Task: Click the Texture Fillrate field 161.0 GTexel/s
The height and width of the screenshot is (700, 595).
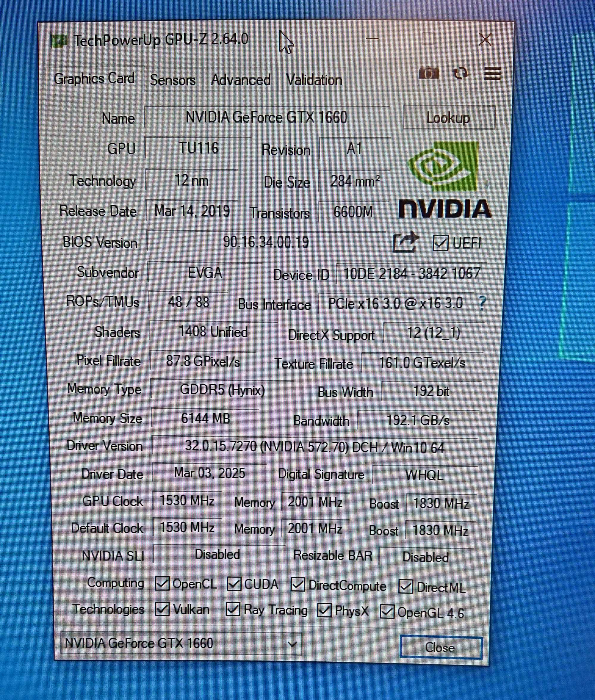Action: pos(422,363)
